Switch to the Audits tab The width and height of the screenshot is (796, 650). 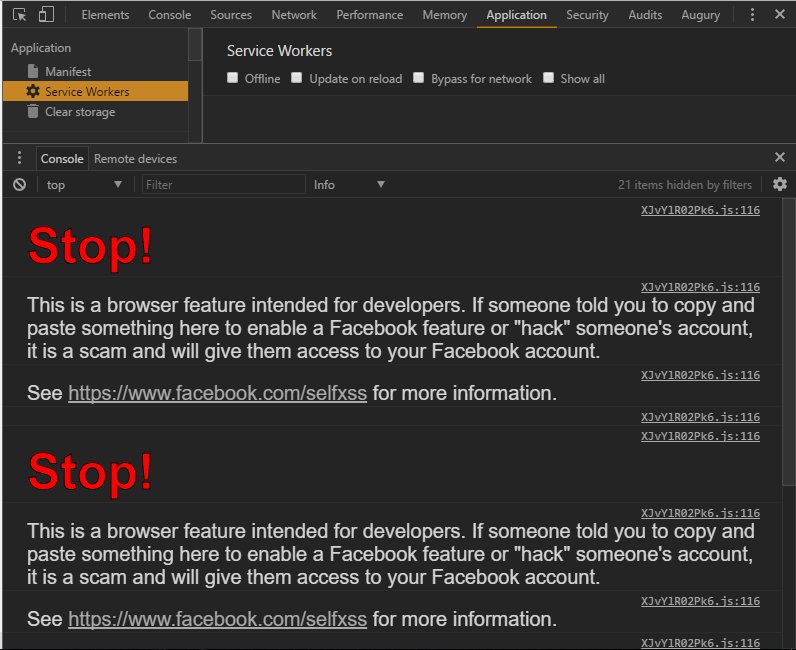645,15
